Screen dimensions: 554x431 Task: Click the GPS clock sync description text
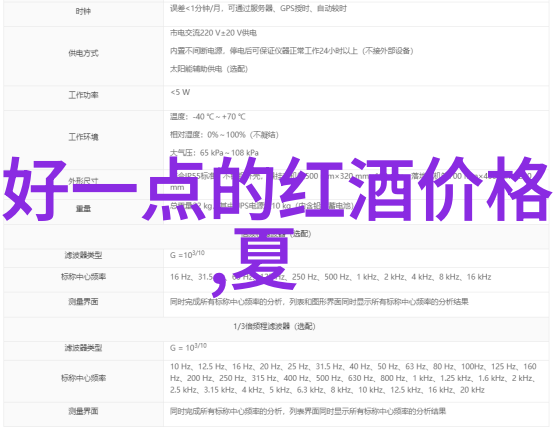tap(258, 8)
